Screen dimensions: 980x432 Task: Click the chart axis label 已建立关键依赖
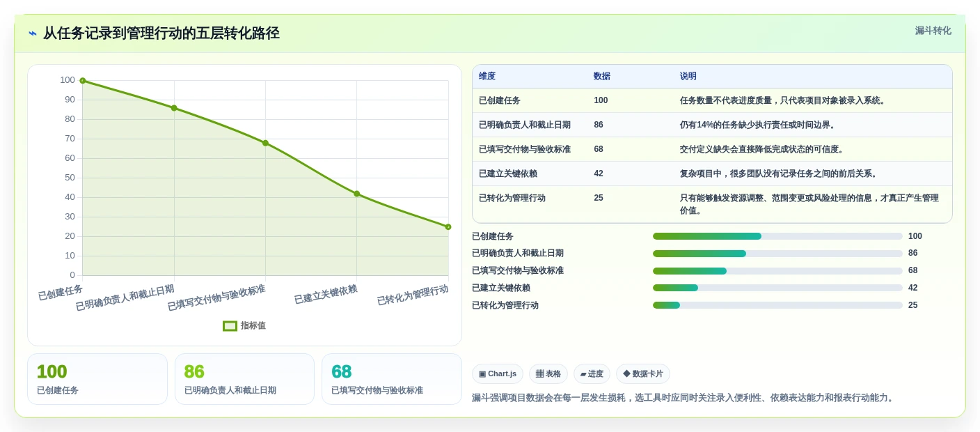(x=326, y=294)
